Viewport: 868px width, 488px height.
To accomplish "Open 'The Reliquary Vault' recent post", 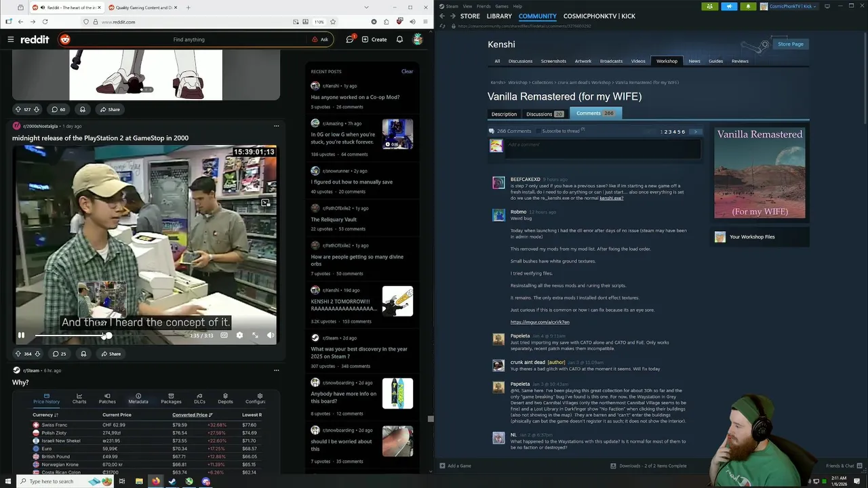I will (334, 220).
